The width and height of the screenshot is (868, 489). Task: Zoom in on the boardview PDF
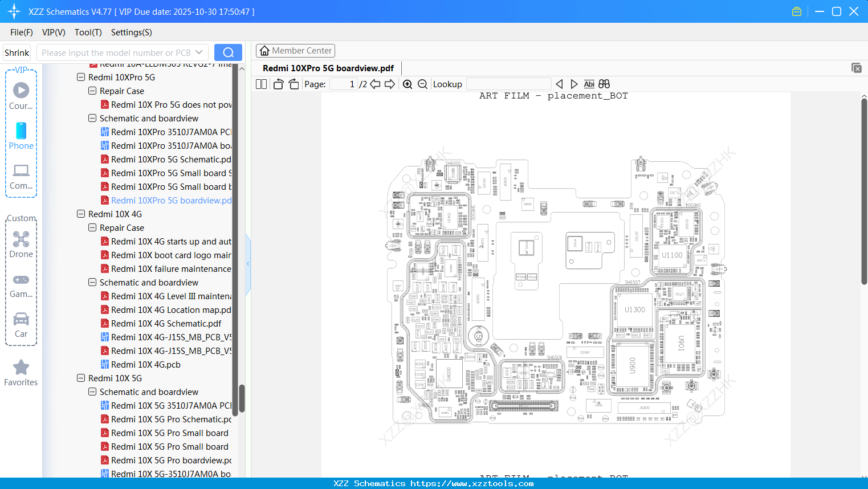[408, 84]
